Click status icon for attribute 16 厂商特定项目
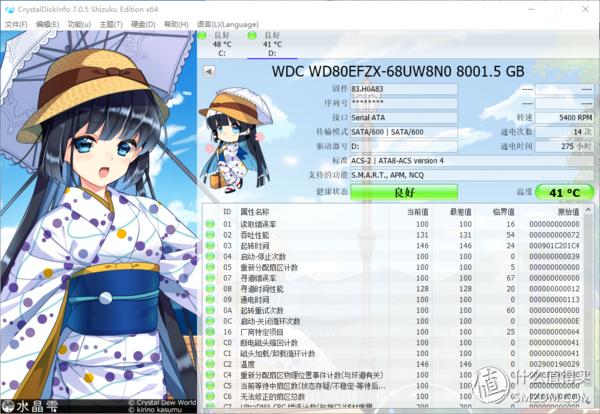Screen dimensions: 600x414 pos(210,331)
